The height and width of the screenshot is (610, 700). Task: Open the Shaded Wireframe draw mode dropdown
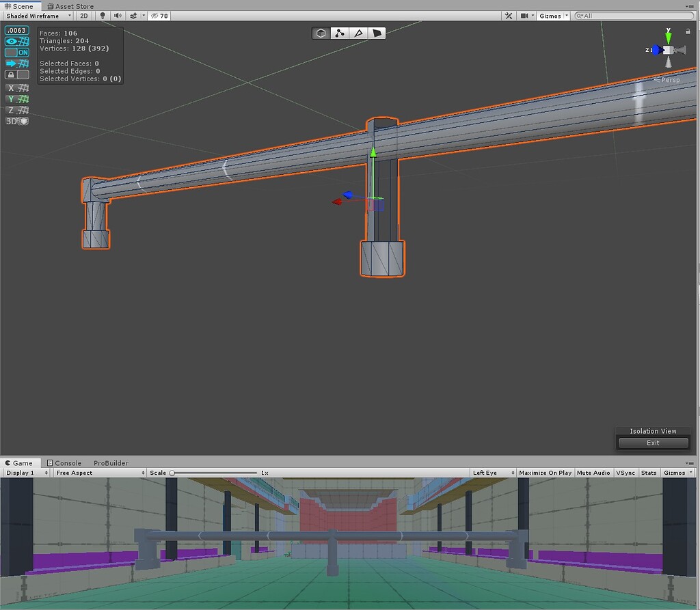tap(38, 16)
